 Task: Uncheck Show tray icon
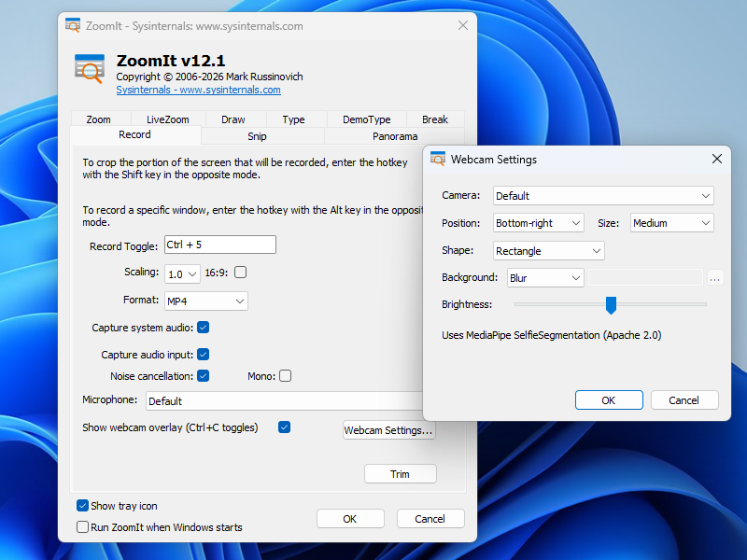(x=82, y=506)
